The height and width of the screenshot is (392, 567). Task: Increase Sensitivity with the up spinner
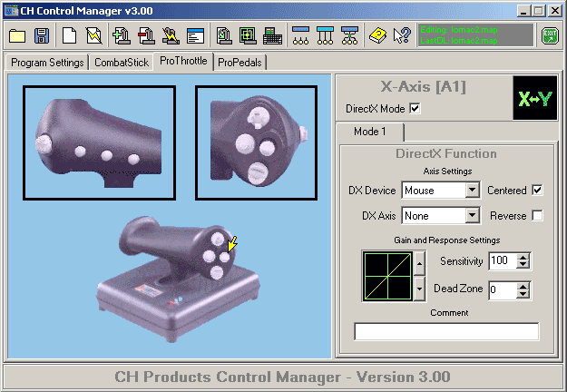click(523, 257)
